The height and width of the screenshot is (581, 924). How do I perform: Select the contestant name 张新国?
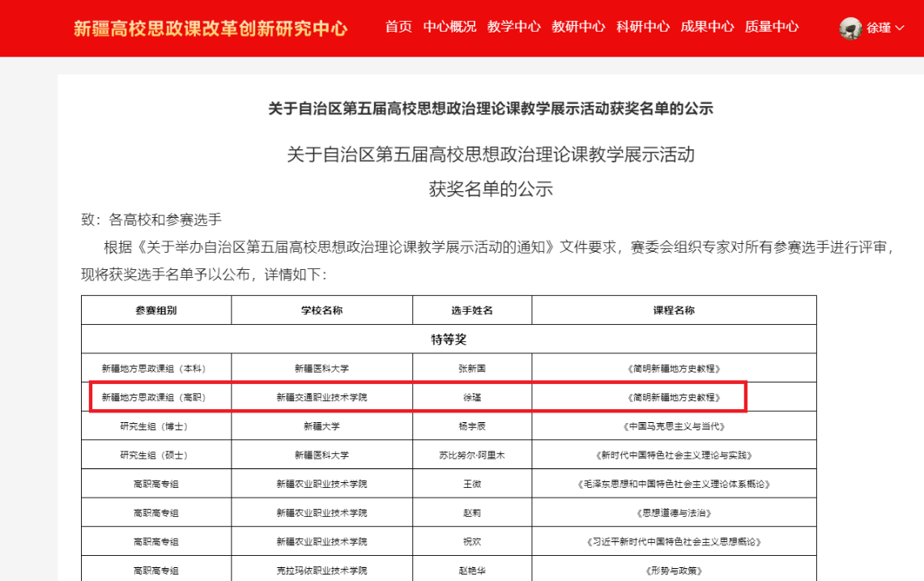tap(472, 369)
